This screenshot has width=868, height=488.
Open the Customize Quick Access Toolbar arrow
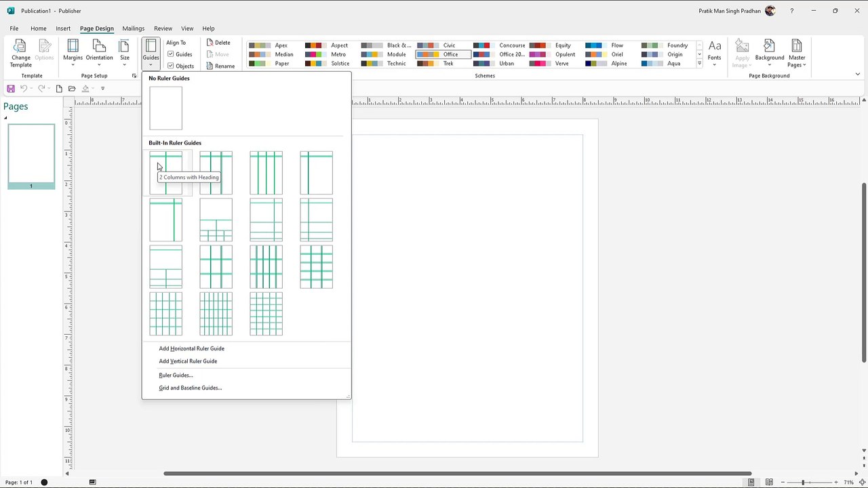[x=102, y=89]
